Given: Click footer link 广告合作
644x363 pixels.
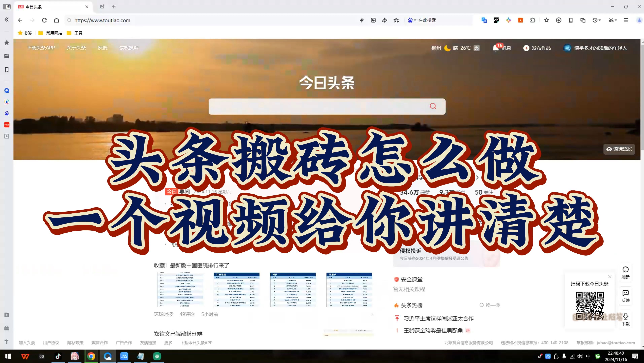Looking at the screenshot, I should [x=124, y=342].
